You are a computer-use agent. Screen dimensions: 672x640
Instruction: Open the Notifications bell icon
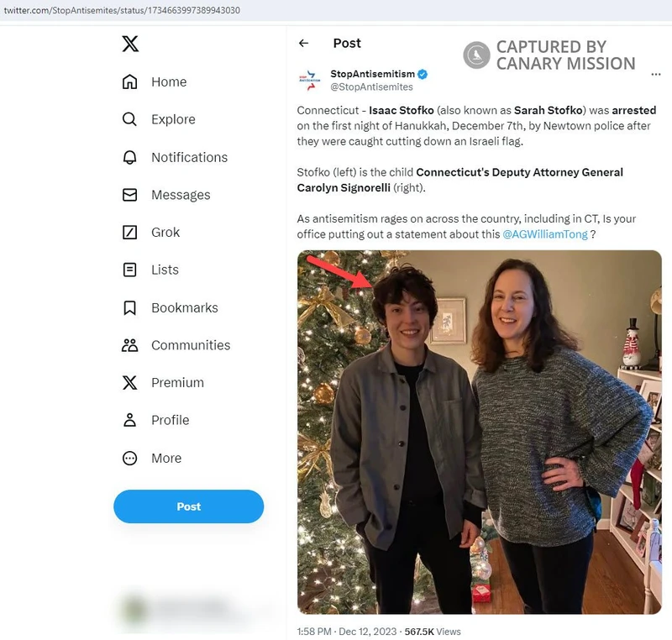[129, 157]
